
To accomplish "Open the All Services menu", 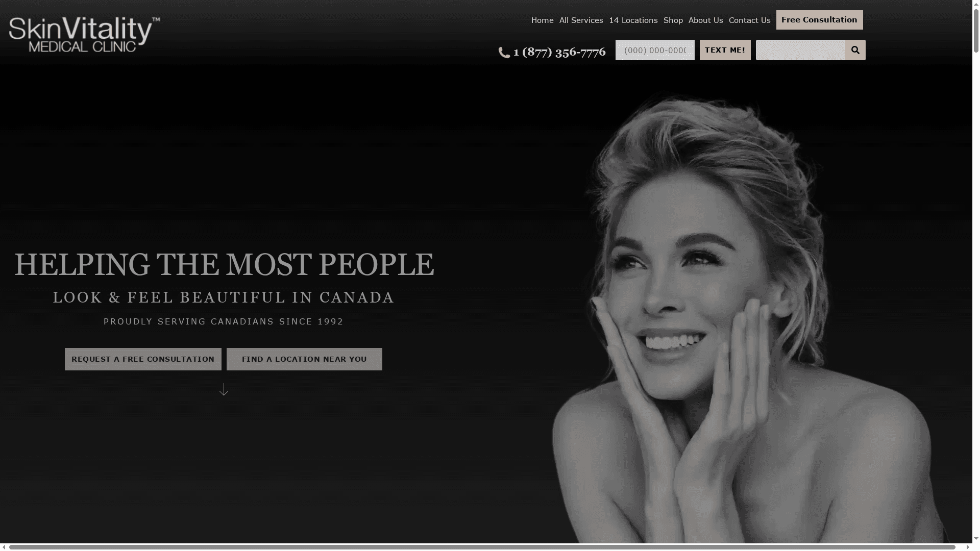I will [581, 20].
